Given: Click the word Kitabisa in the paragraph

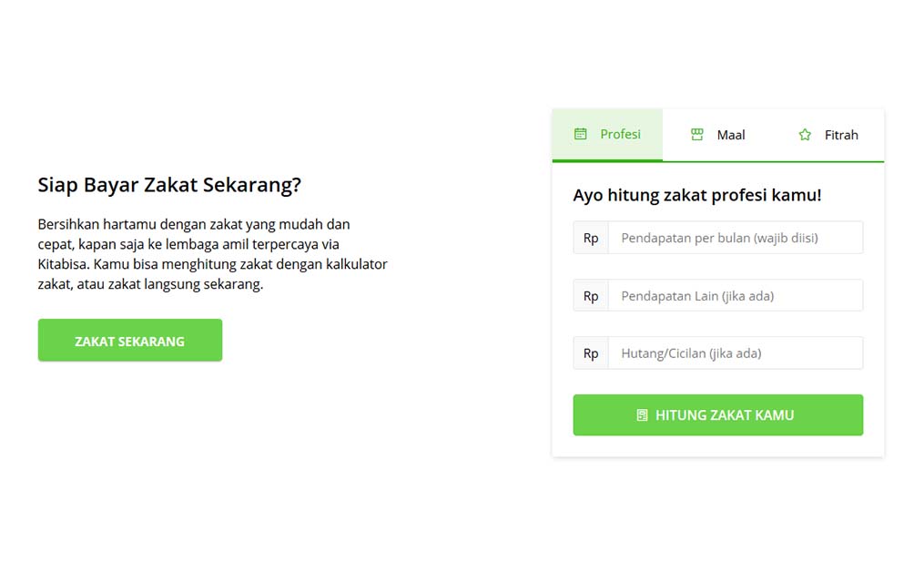Looking at the screenshot, I should pos(63,264).
